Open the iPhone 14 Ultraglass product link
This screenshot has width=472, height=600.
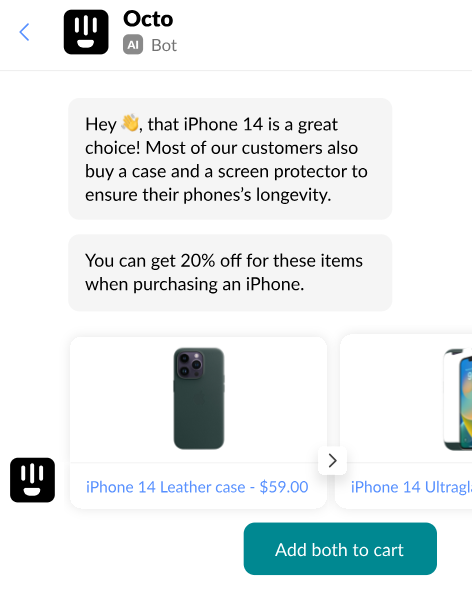[411, 487]
